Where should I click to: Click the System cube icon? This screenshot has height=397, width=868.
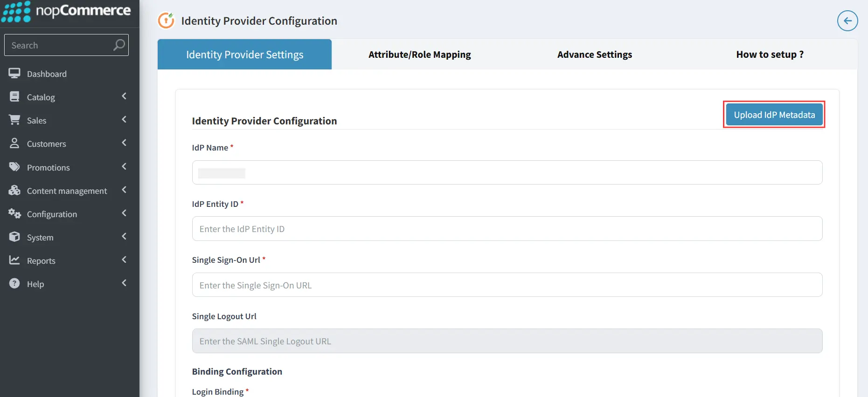[14, 237]
